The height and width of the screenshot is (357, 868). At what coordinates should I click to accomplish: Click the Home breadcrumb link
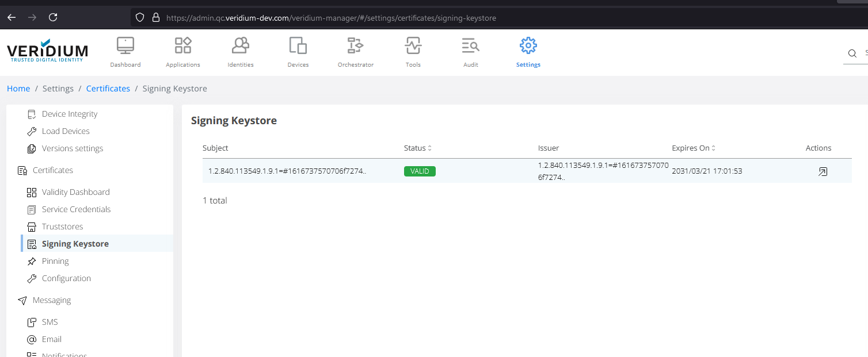18,89
